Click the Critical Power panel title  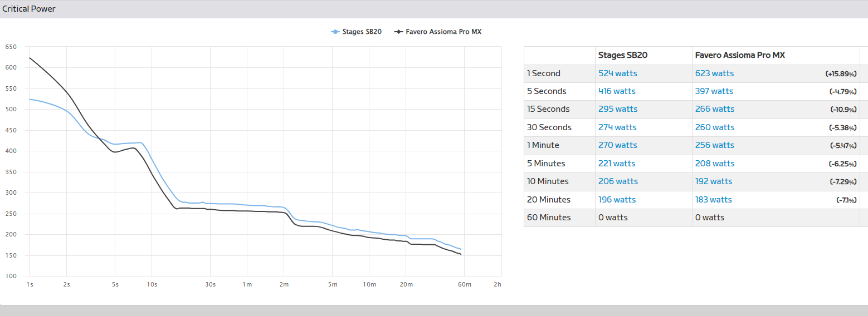(29, 9)
